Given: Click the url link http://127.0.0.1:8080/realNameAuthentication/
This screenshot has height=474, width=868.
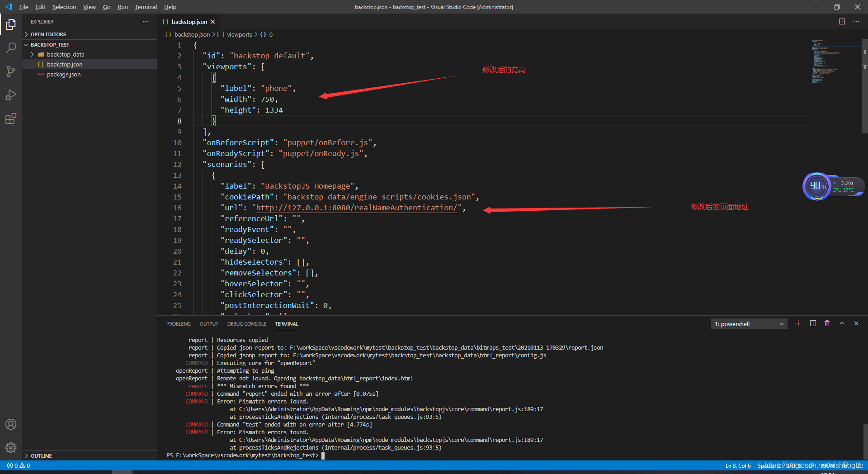Looking at the screenshot, I should click(357, 208).
